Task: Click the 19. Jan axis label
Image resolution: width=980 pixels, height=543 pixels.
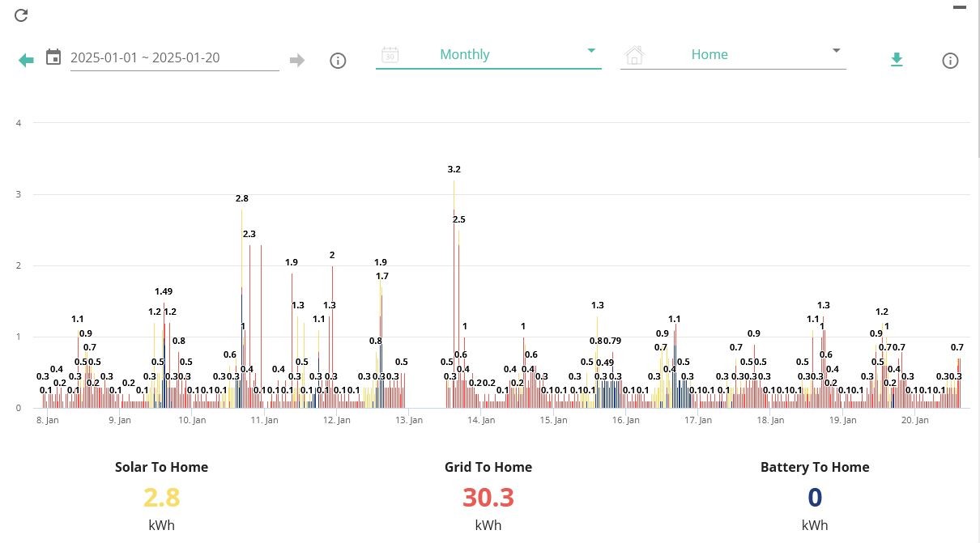Action: click(x=843, y=420)
